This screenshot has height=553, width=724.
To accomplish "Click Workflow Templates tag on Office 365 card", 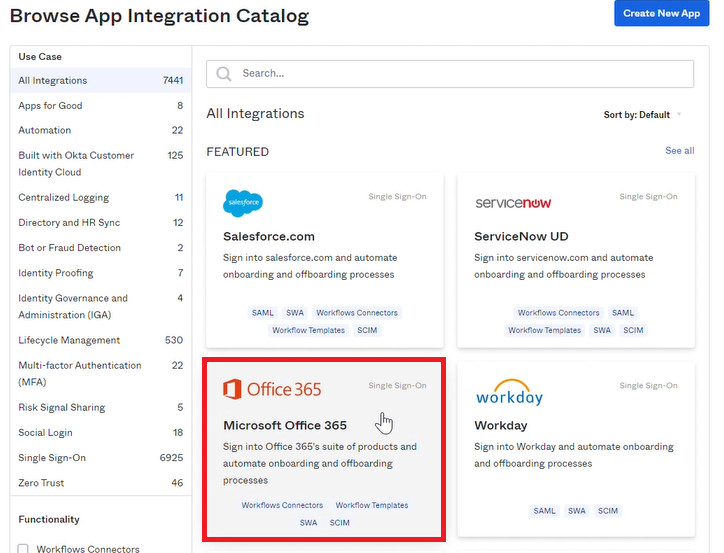I will click(x=372, y=505).
